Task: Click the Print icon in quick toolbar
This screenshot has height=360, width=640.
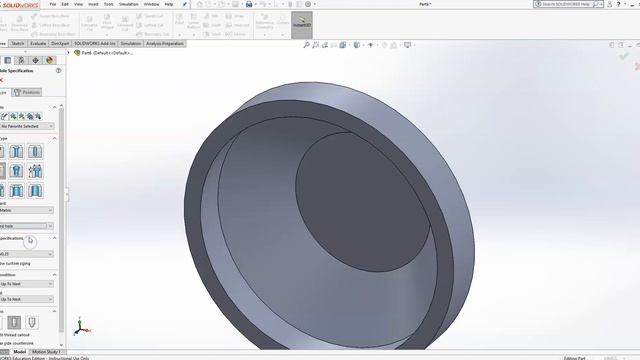Action: 249,4
